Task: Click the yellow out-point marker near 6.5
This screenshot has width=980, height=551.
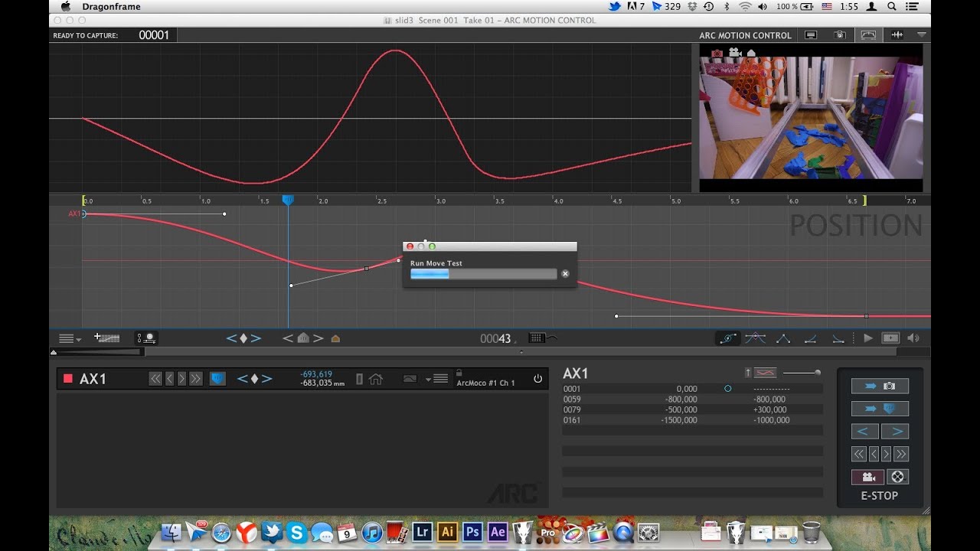Action: pos(864,201)
